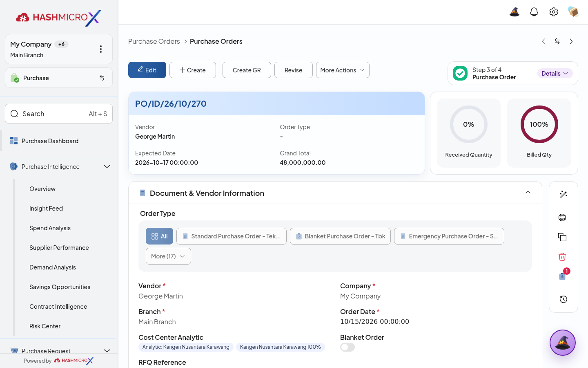Open the floating purple wizard assistant button
This screenshot has height=368, width=588.
[x=563, y=343]
